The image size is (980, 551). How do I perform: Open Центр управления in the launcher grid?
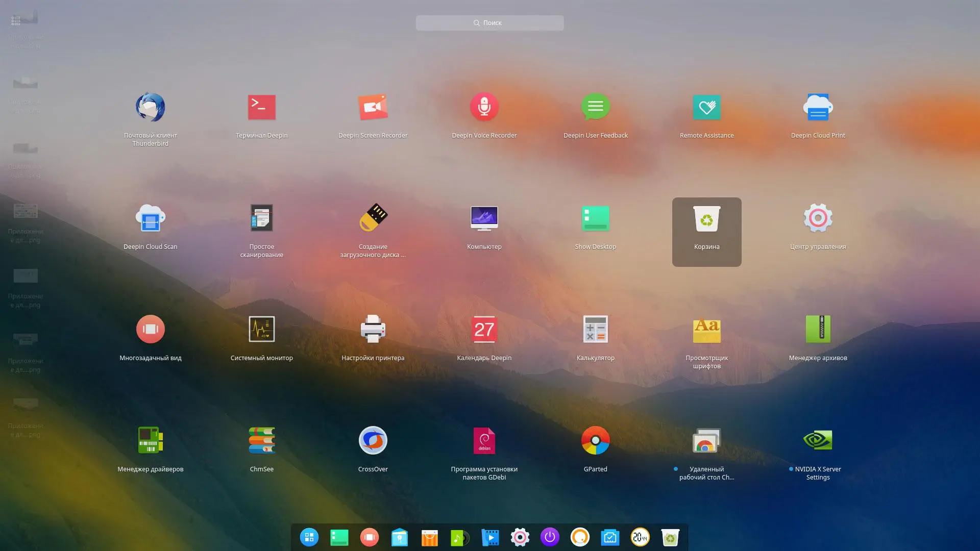[818, 218]
